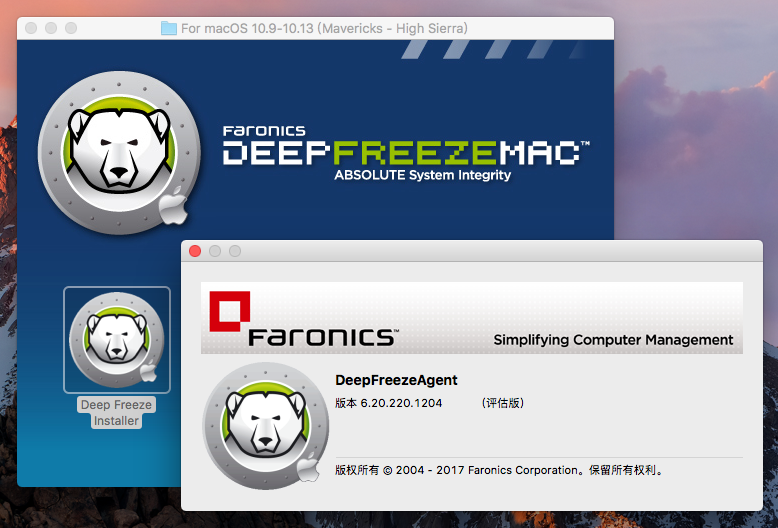Click the large Deep Freeze bear logo
Viewport: 778px width, 528px height.
(x=120, y=153)
